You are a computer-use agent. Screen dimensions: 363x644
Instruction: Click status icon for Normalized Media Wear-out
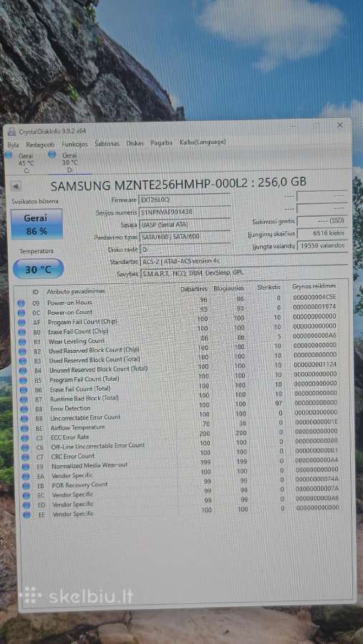(26, 467)
